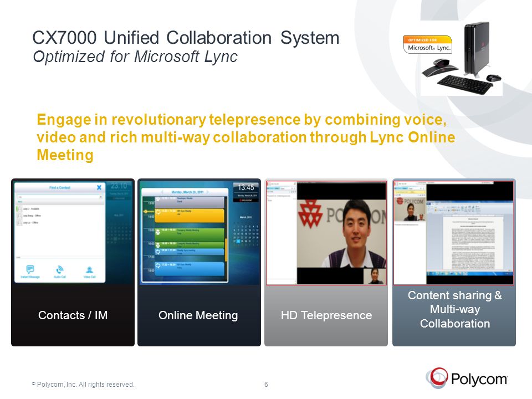
Task: Click the black CX7000 tower unit image
Action: click(x=477, y=49)
